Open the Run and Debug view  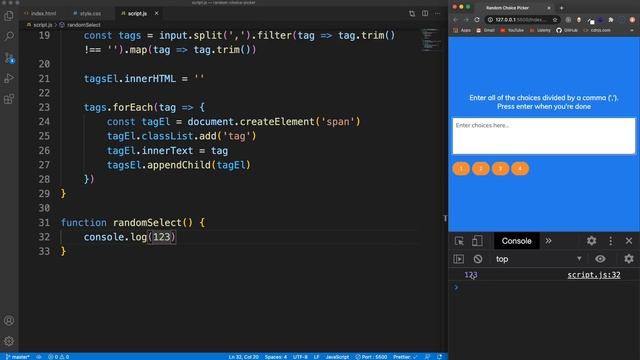(x=9, y=78)
